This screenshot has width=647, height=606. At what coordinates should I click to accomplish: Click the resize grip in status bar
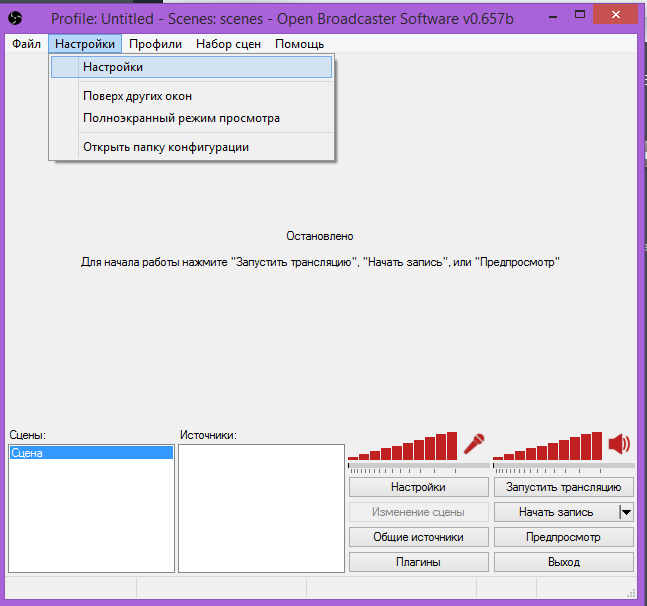coord(630,589)
